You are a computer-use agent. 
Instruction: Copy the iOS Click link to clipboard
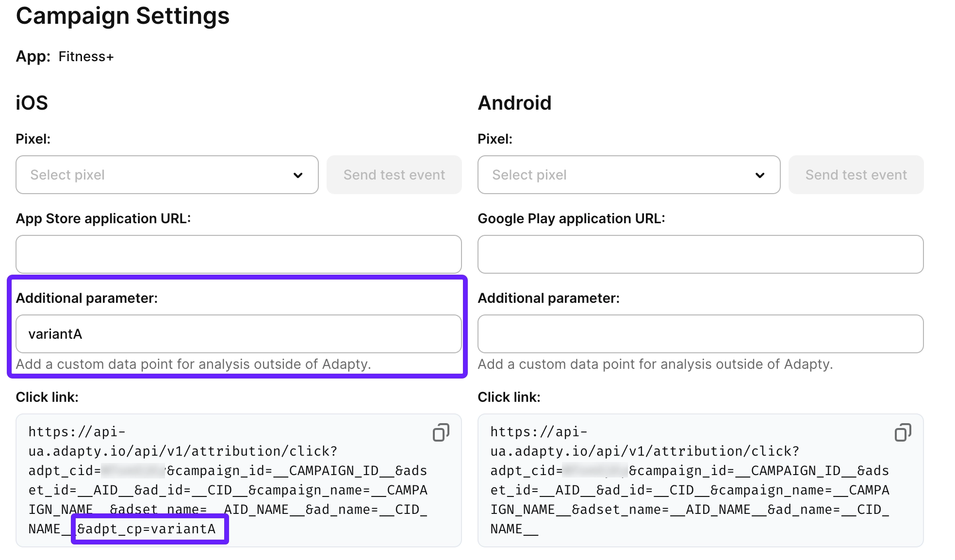point(440,432)
